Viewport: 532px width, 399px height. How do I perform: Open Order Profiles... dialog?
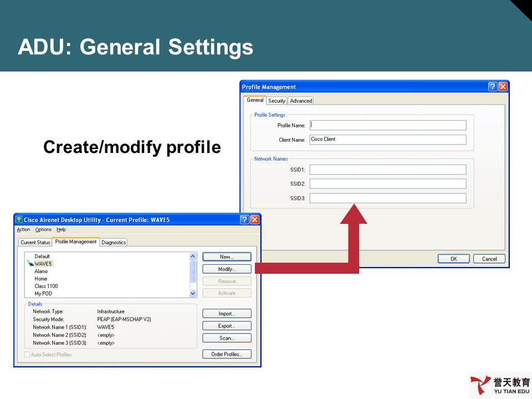point(227,354)
